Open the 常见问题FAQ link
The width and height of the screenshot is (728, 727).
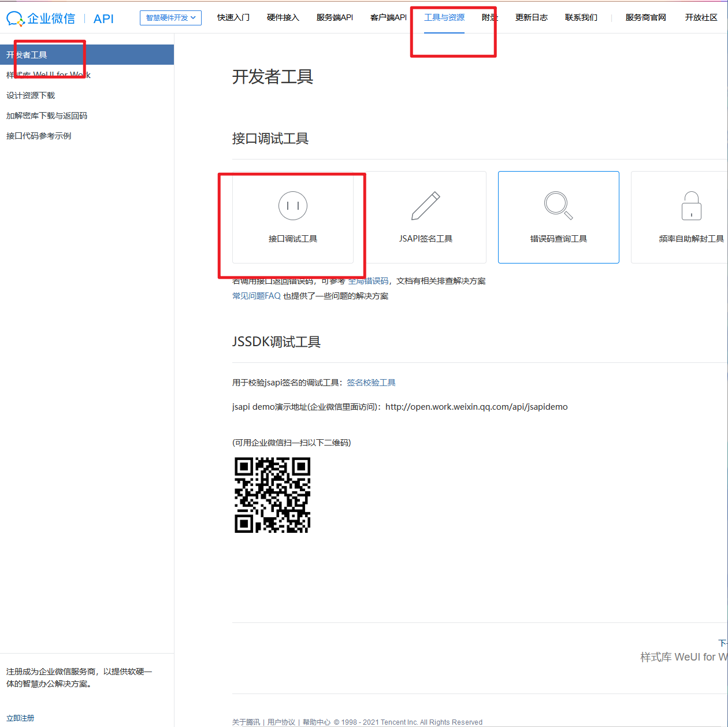257,296
